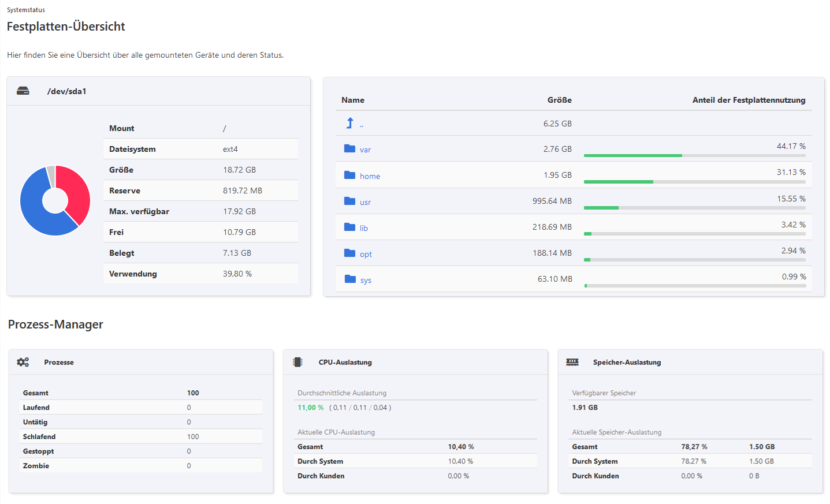Click the hard disk icon beside /dev/sda1
830x504 pixels.
(x=23, y=91)
